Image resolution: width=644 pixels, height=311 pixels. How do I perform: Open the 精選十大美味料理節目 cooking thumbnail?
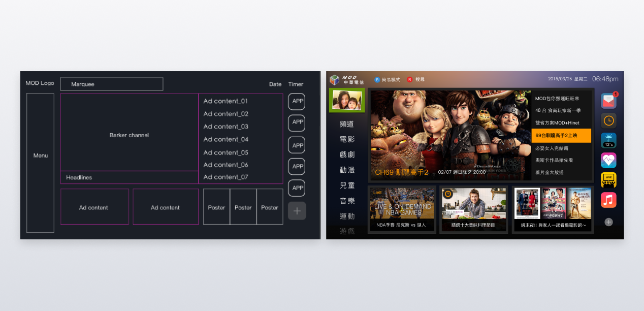pyautogui.click(x=473, y=209)
